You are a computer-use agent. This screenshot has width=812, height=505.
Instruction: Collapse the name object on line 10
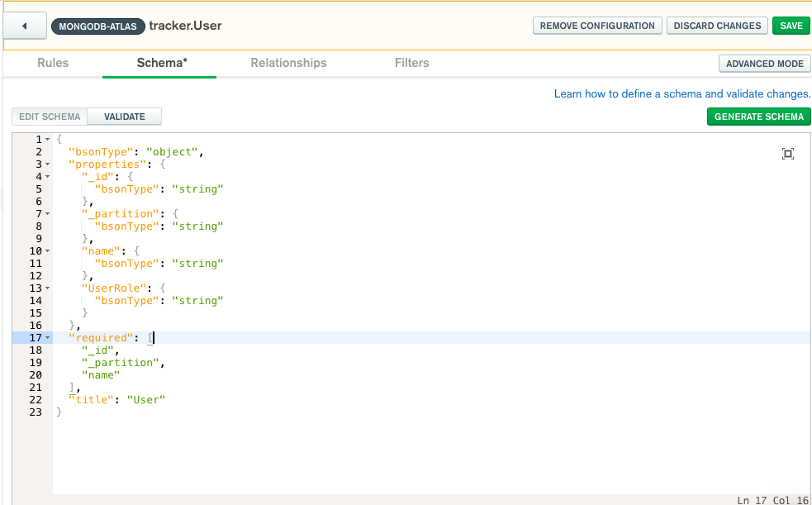[x=48, y=251]
